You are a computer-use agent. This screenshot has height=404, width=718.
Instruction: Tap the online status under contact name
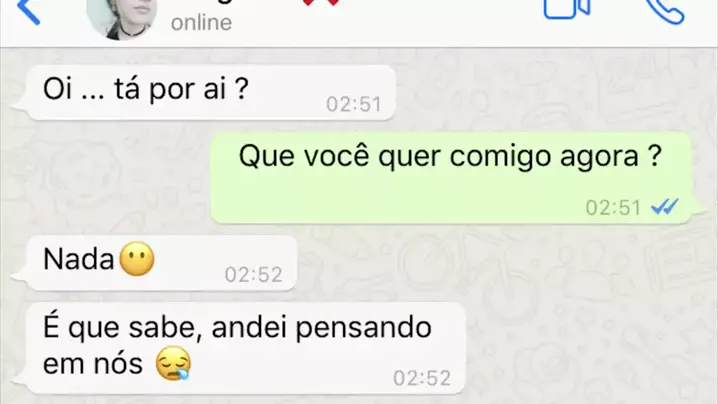click(201, 22)
